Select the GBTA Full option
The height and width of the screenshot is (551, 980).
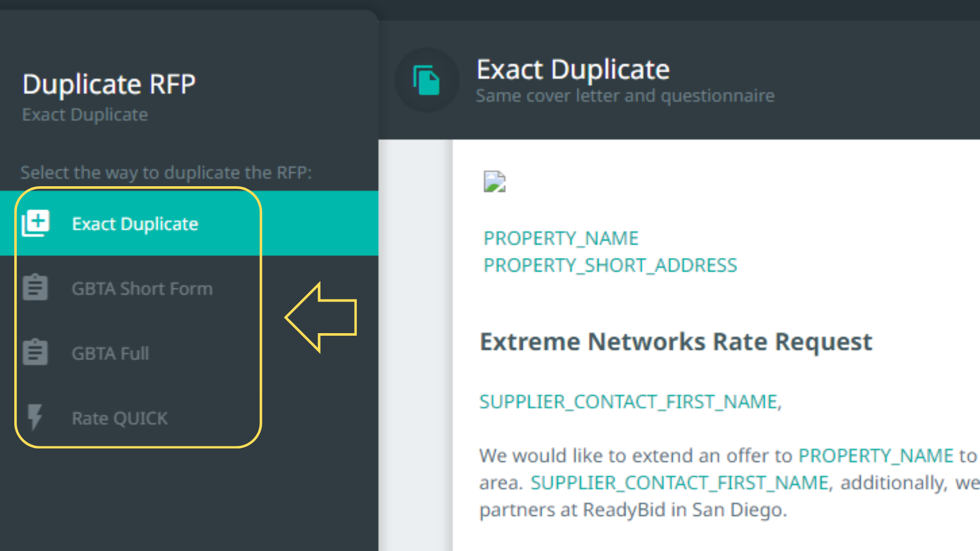[x=110, y=354]
